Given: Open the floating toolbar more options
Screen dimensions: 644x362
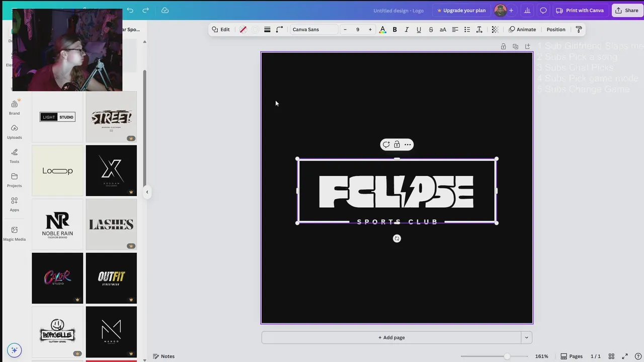Looking at the screenshot, I should (408, 145).
